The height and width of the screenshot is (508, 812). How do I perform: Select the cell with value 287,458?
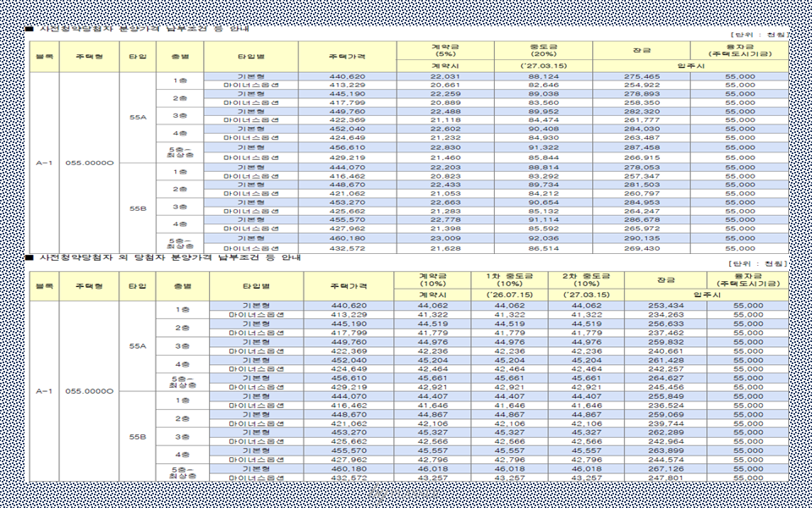coord(641,147)
